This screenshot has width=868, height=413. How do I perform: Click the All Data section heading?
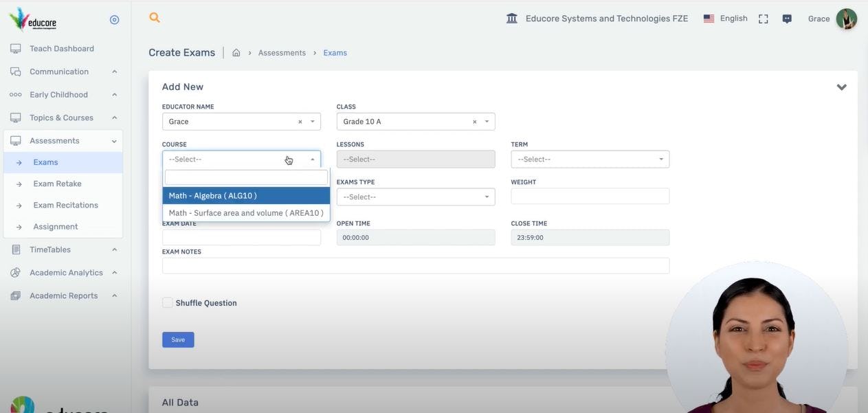click(180, 403)
